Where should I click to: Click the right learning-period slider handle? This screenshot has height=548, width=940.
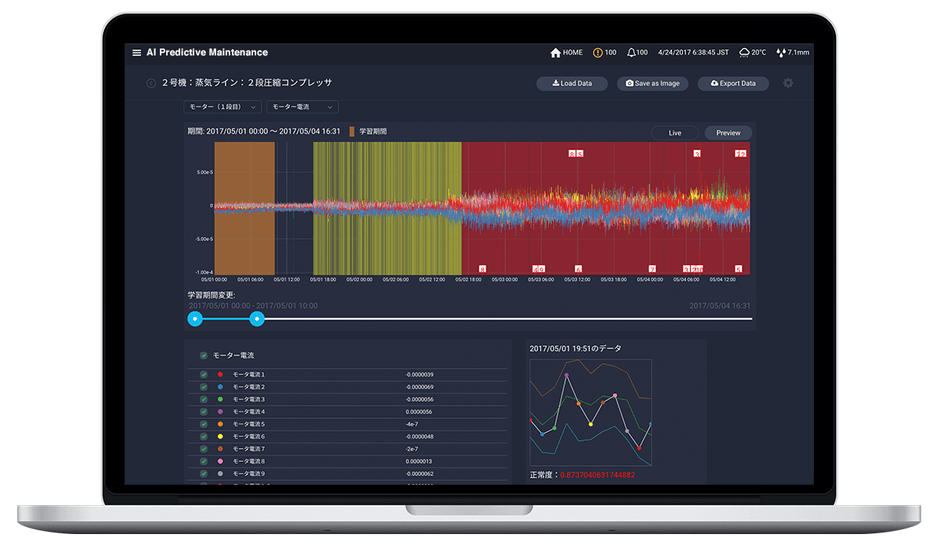(257, 319)
